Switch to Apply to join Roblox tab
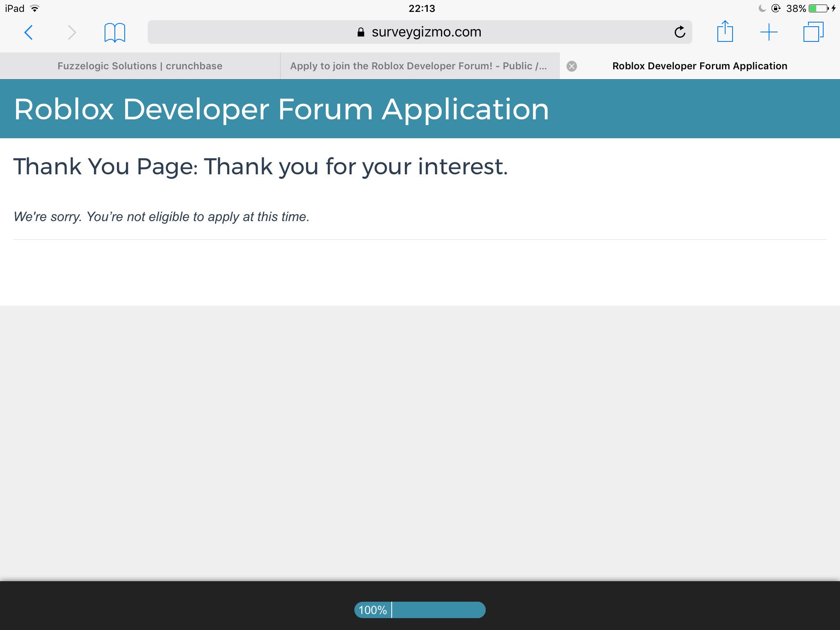This screenshot has width=840, height=630. click(x=418, y=66)
